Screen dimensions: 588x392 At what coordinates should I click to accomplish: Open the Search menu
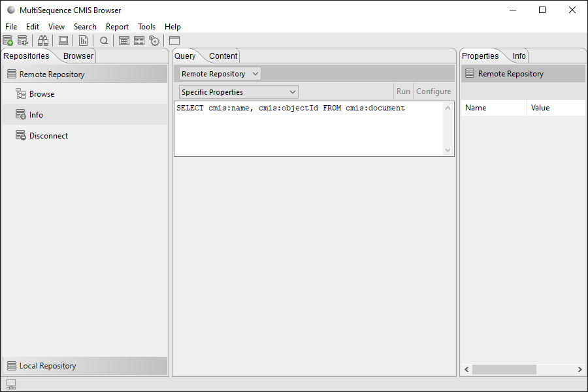point(85,27)
